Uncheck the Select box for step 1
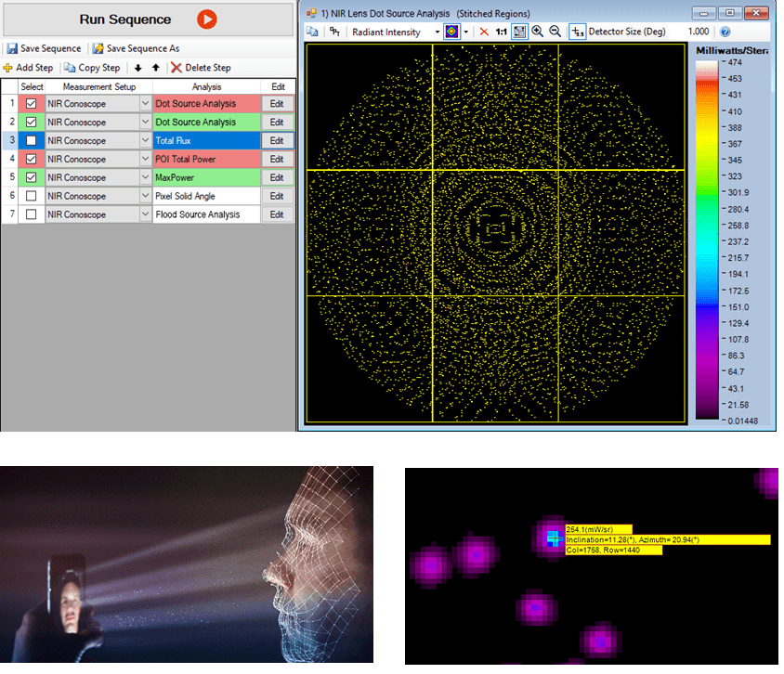This screenshot has height=674, width=784. (x=31, y=103)
